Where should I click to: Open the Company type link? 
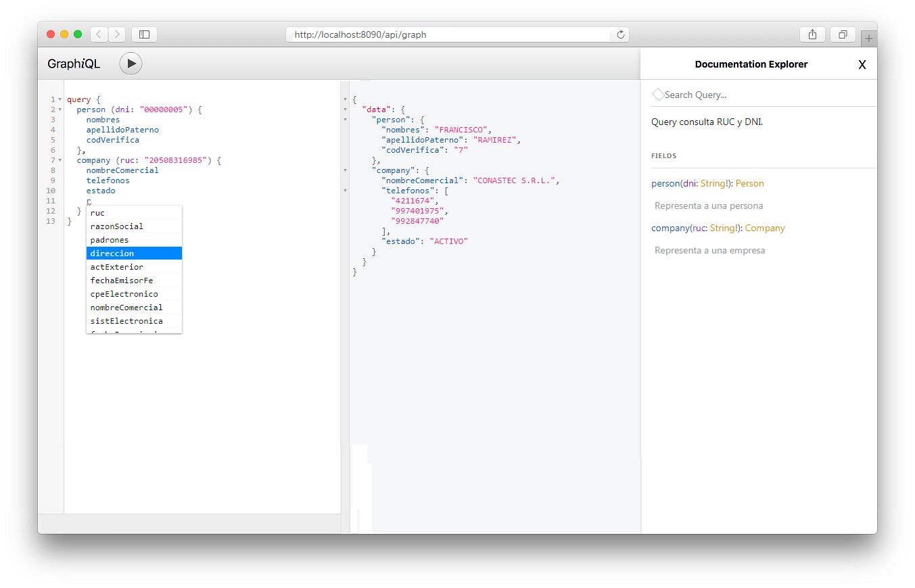click(x=765, y=228)
